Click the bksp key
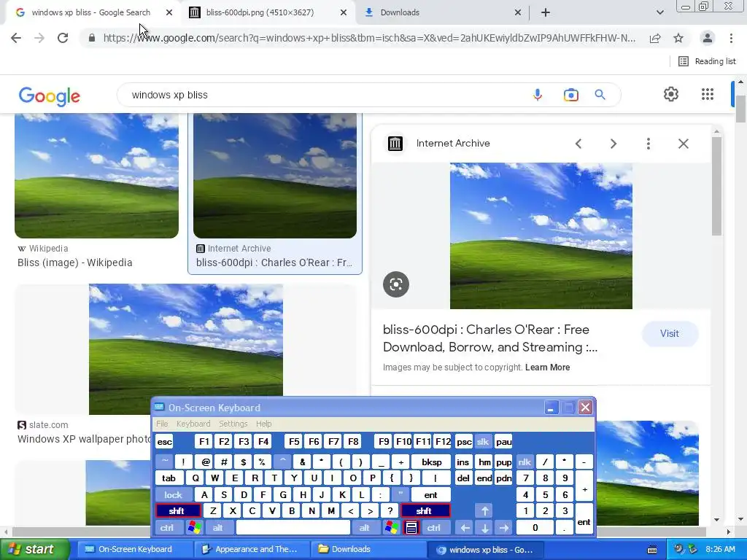The width and height of the screenshot is (747, 560). [x=432, y=462]
